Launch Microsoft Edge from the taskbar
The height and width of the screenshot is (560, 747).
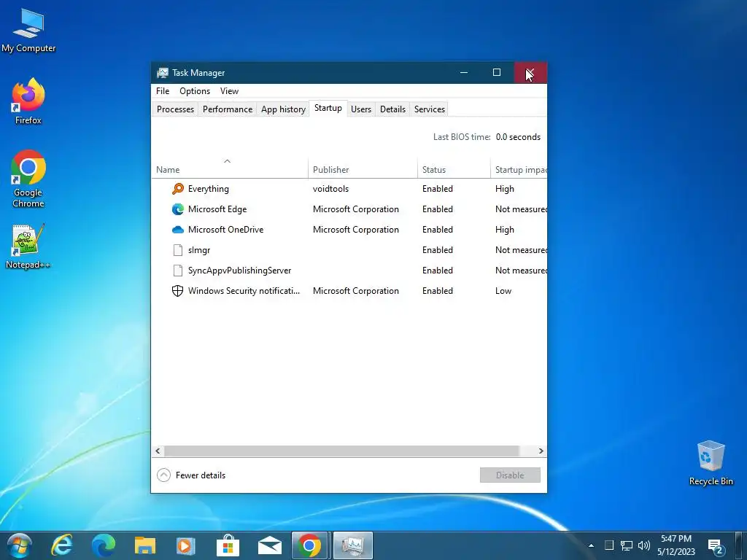pos(104,545)
